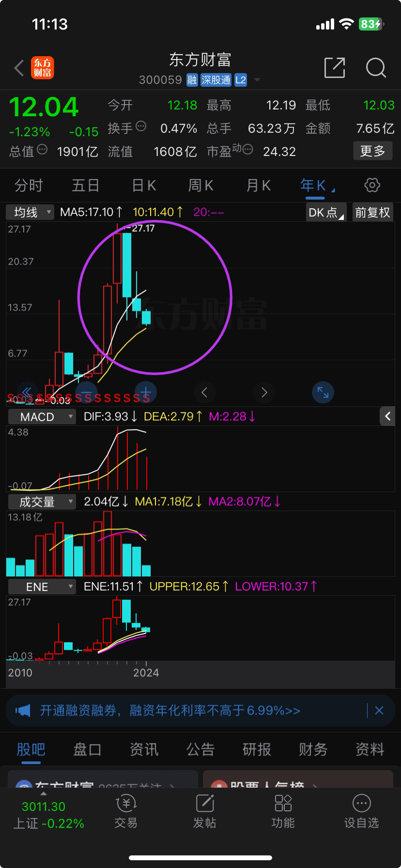Toggle 前复权 price adjustment mode
401x868 pixels.
372,213
